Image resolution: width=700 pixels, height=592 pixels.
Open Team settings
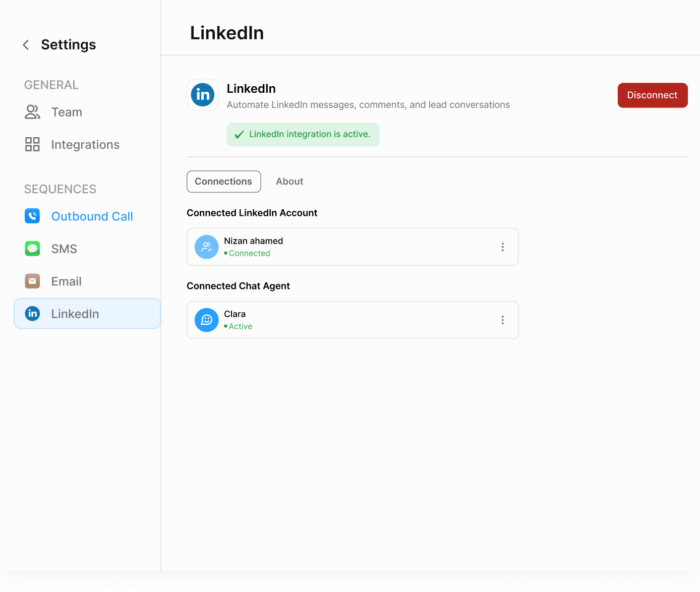67,112
